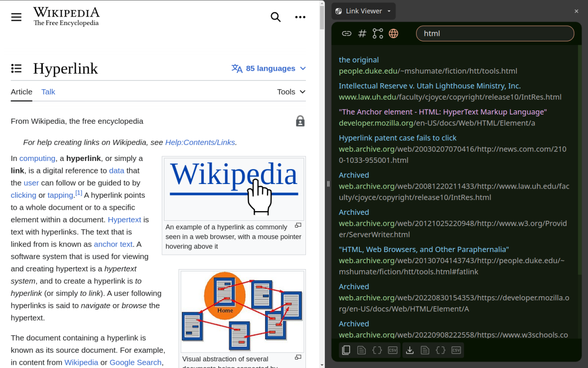The width and height of the screenshot is (588, 368).
Task: Switch to the Talk tab
Action: pos(48,92)
